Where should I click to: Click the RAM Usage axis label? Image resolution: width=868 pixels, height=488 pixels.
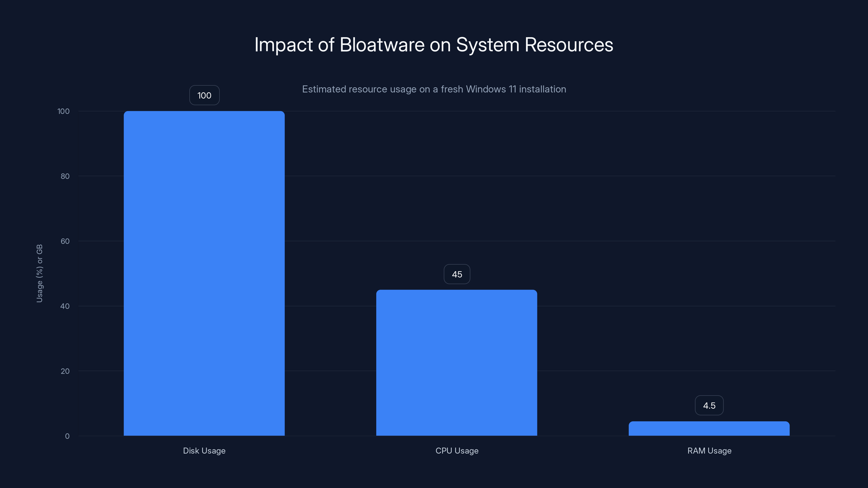pos(709,451)
